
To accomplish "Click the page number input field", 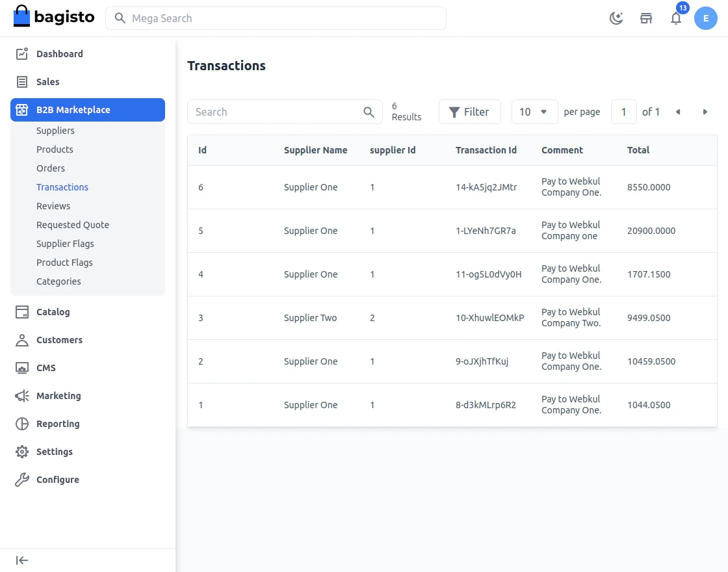I will pyautogui.click(x=623, y=112).
